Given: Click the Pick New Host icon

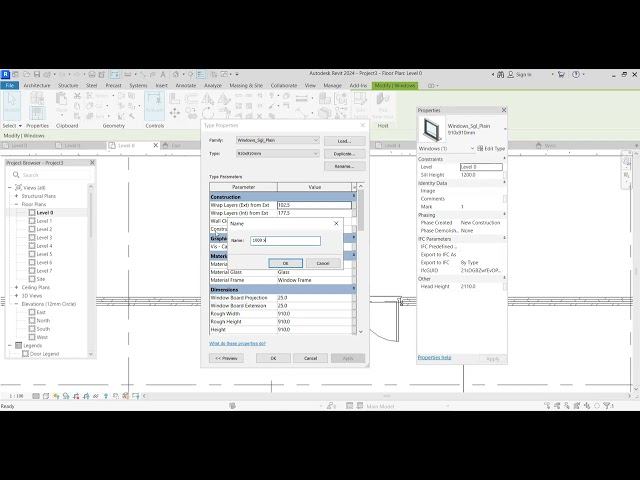Looking at the screenshot, I should pos(383,105).
